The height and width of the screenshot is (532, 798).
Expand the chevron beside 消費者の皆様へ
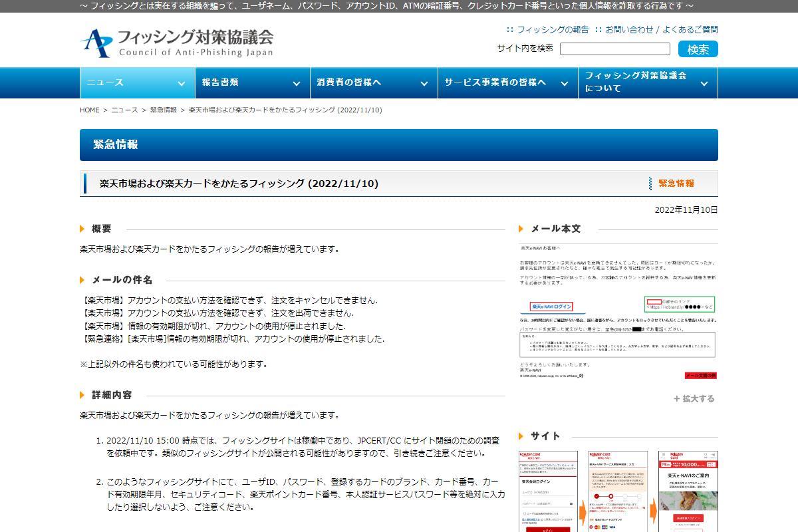pos(424,83)
